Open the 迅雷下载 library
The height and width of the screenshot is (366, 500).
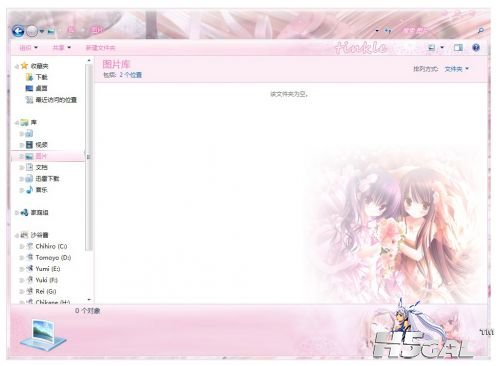(47, 179)
